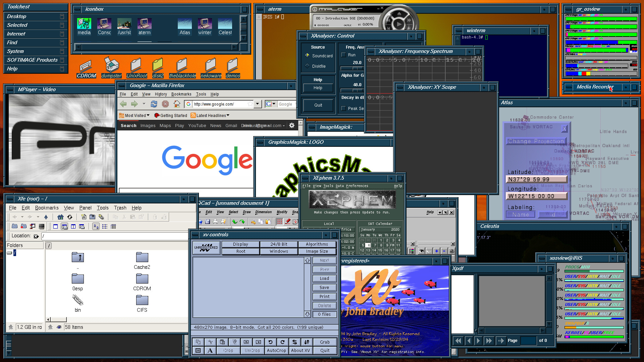Select Diskfile source in XAnalyser
Image resolution: width=644 pixels, height=362 pixels.
pos(307,66)
